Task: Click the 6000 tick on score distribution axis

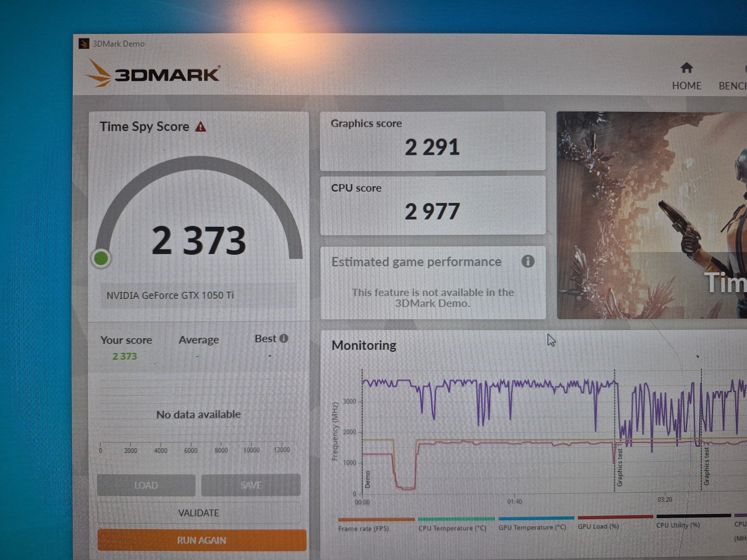Action: pos(191,450)
